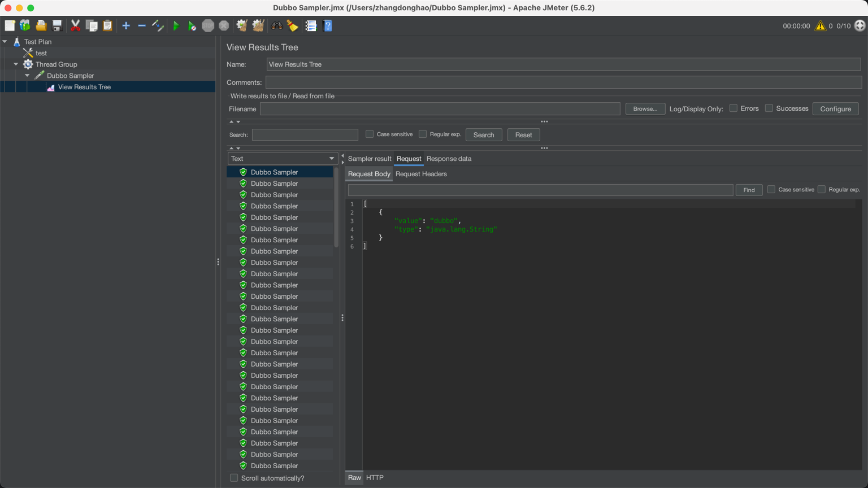Screen dimensions: 868x488
Task: Focus the Name input field
Action: [x=563, y=64]
